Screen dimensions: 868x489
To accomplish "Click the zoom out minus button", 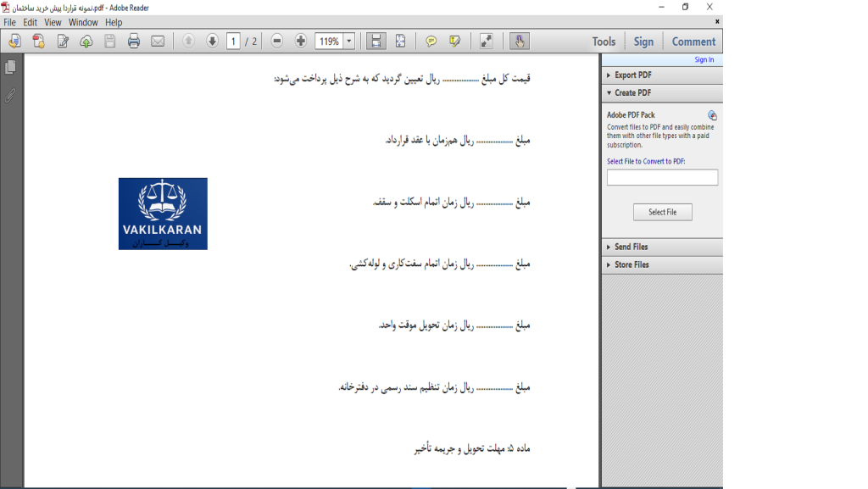I will 277,41.
